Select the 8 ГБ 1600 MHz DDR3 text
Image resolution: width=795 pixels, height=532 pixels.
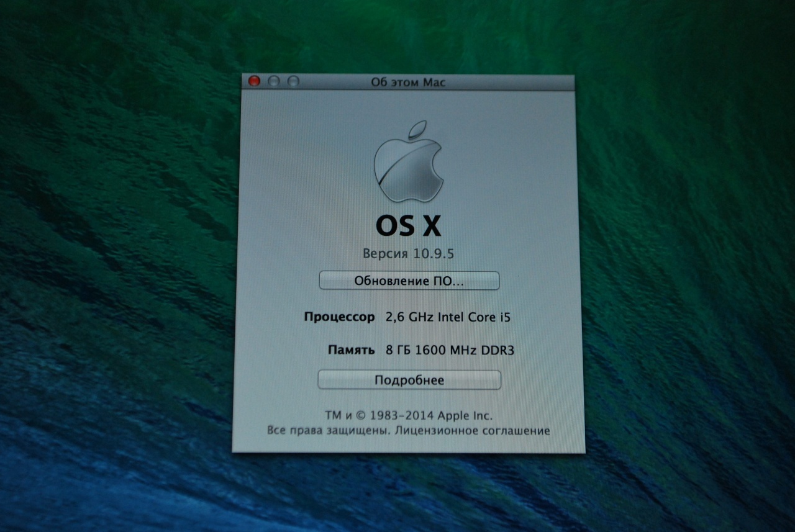pos(450,350)
